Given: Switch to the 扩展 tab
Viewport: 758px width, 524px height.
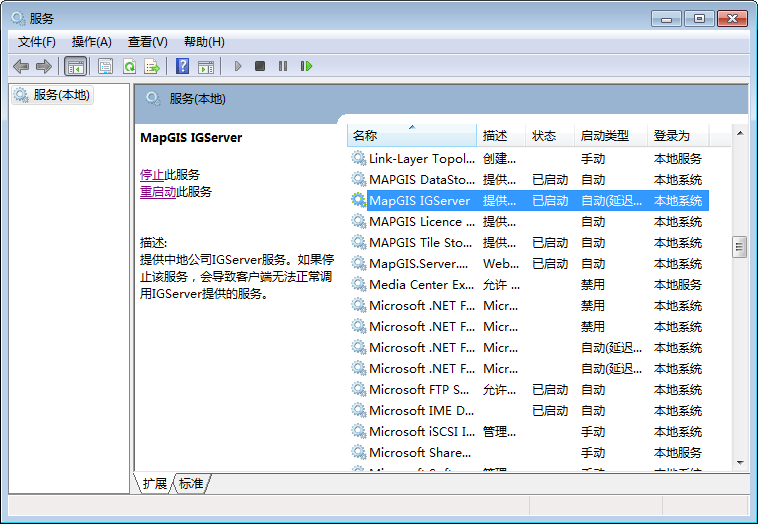Looking at the screenshot, I should coord(154,483).
